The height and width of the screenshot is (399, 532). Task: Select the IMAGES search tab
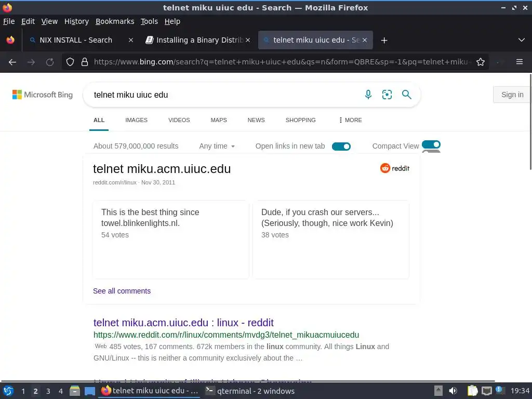[137, 120]
